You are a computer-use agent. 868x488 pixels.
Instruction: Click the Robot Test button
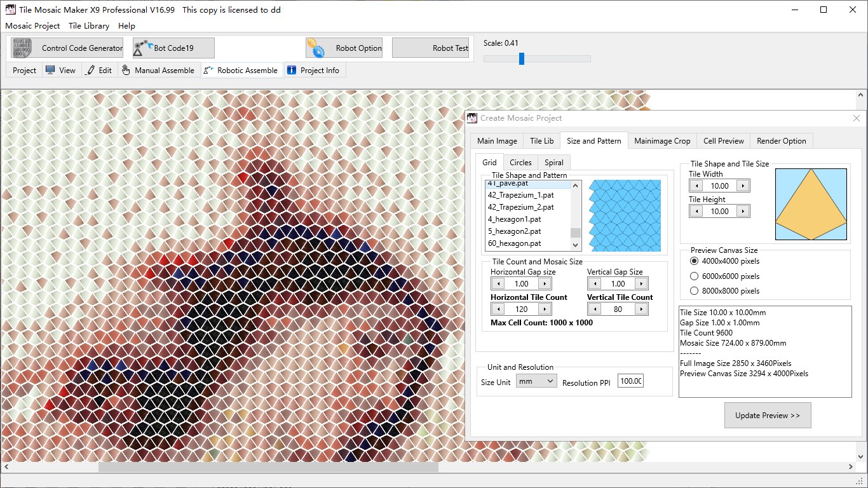click(430, 48)
